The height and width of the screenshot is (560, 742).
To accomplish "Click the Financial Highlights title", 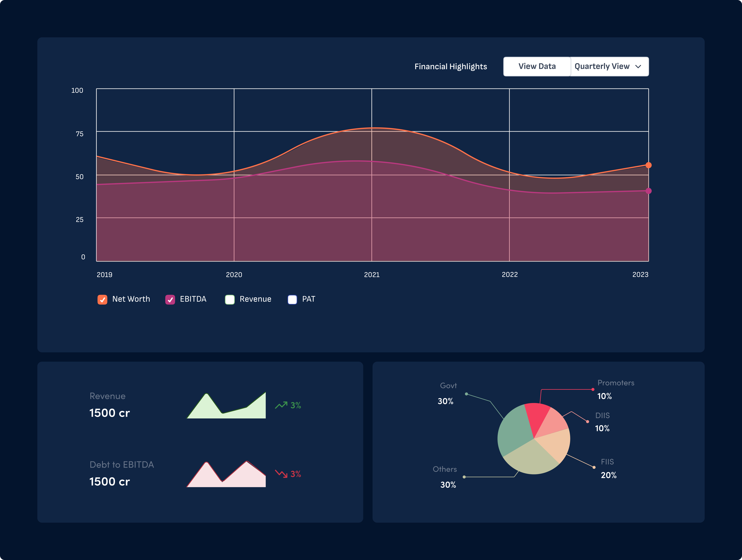I will 451,66.
